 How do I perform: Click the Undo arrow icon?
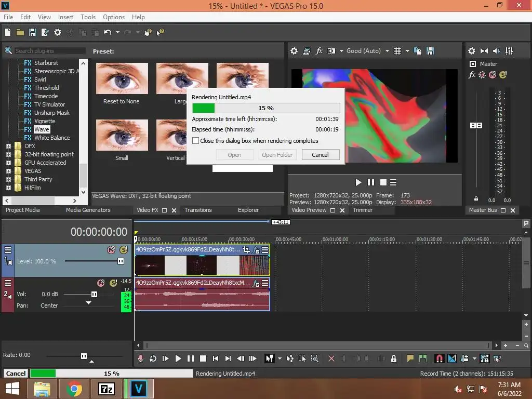tap(108, 32)
